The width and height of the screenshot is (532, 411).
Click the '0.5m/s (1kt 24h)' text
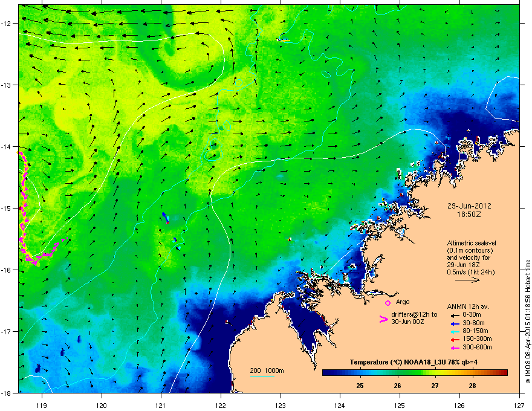(x=470, y=272)
